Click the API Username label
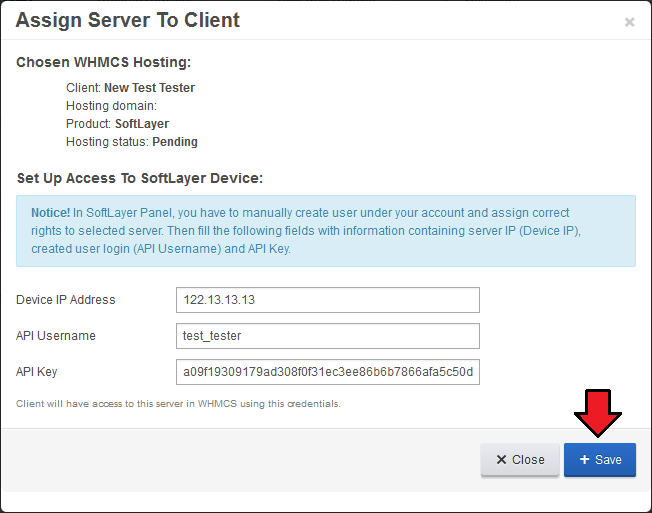 56,336
